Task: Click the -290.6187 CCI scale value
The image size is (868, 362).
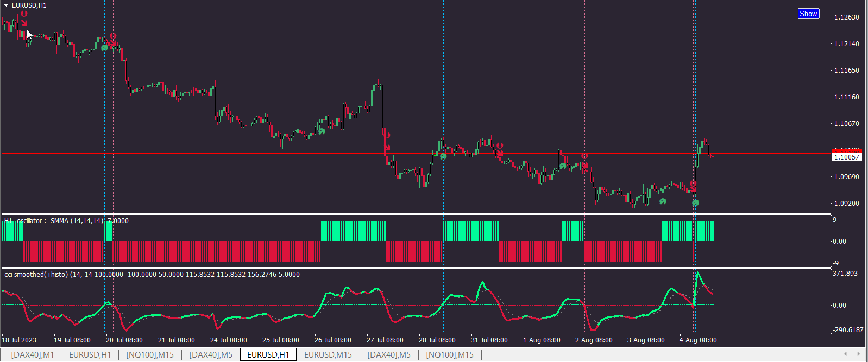Action: pos(848,329)
